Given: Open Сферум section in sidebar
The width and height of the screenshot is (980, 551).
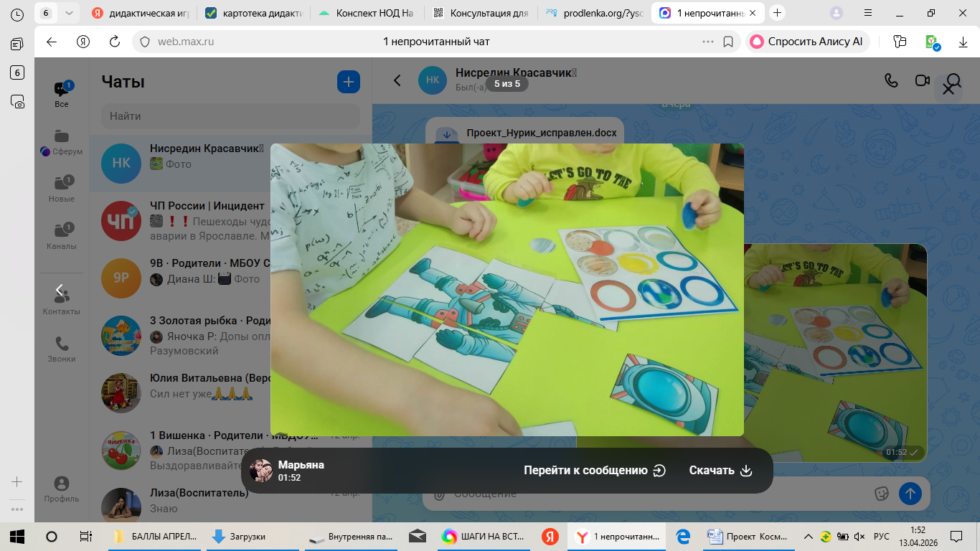Looking at the screenshot, I should pyautogui.click(x=62, y=142).
